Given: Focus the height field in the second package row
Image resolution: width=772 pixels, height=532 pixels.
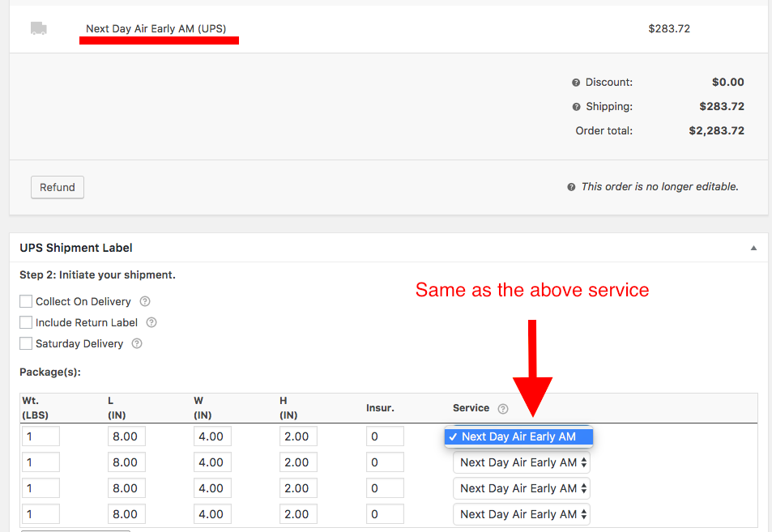Looking at the screenshot, I should (298, 462).
